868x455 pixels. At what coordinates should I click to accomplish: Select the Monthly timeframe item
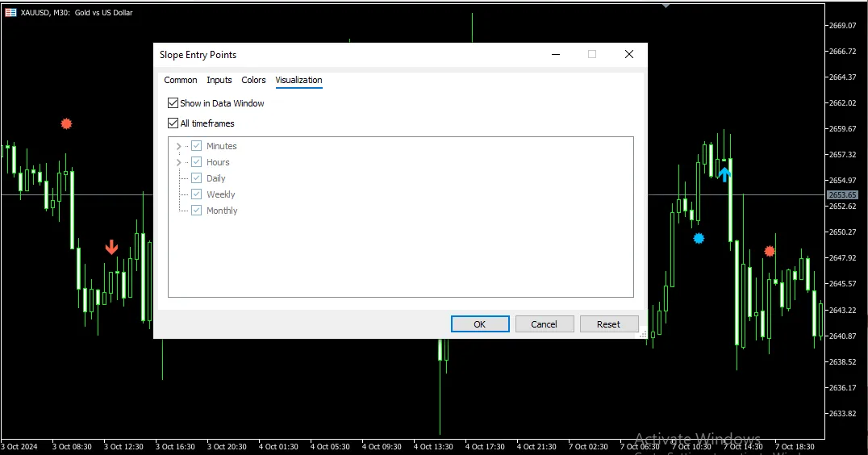[x=222, y=211]
